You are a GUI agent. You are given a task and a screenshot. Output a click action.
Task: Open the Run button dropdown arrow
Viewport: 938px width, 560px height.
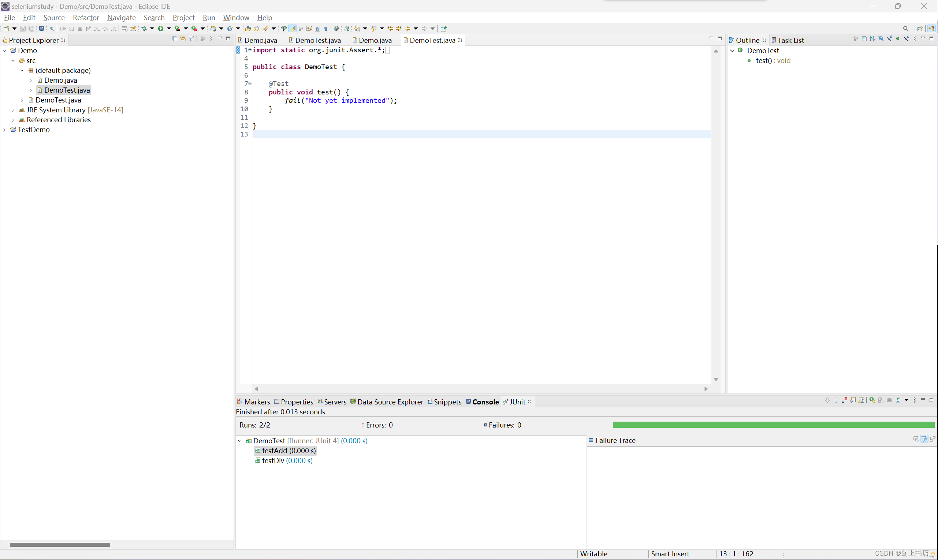[169, 29]
